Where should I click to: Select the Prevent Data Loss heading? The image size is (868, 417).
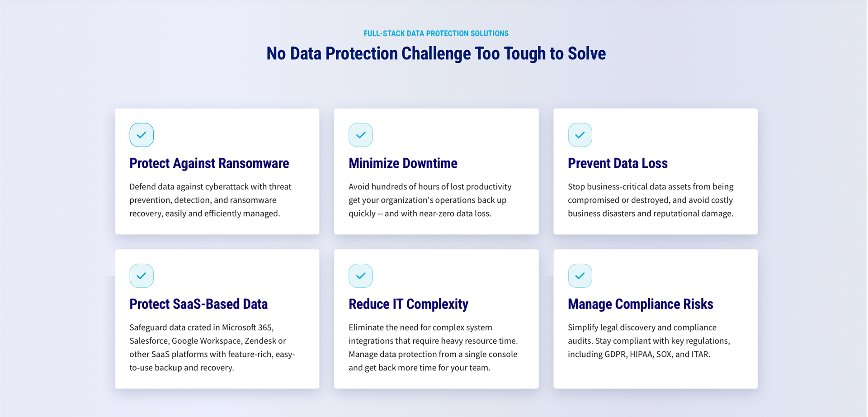point(618,163)
